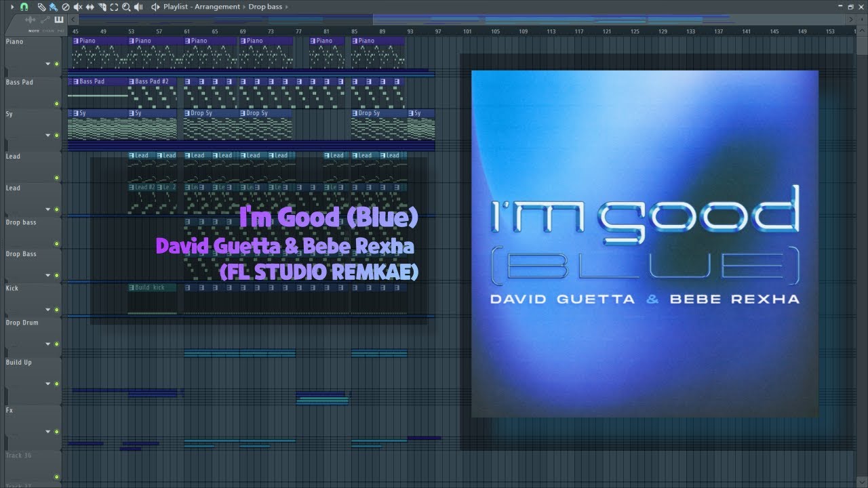Mute the Kick track
This screenshot has width=868, height=488.
click(57, 310)
